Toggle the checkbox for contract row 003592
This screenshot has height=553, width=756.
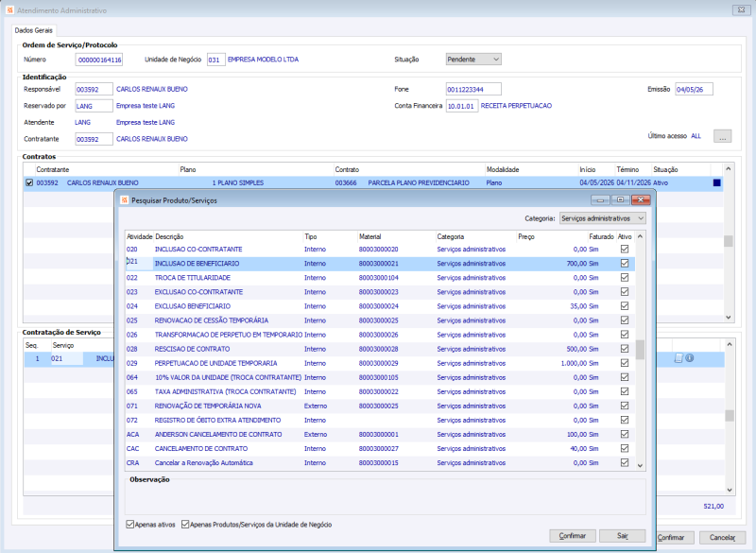point(29,182)
